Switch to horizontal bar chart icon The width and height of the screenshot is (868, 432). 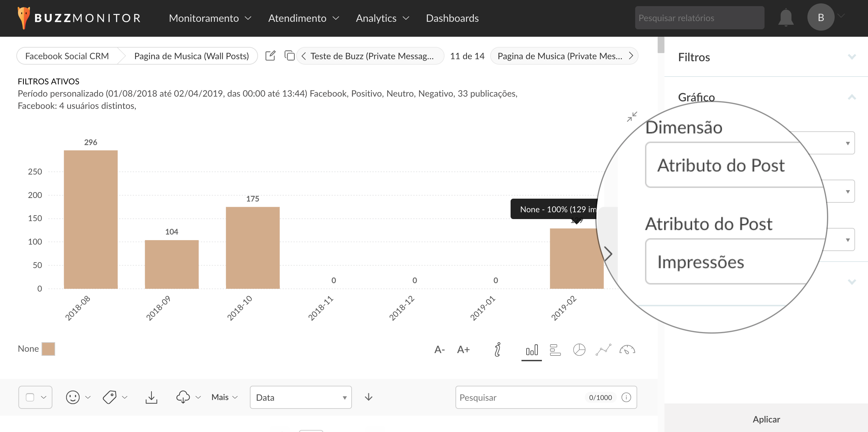coord(555,350)
